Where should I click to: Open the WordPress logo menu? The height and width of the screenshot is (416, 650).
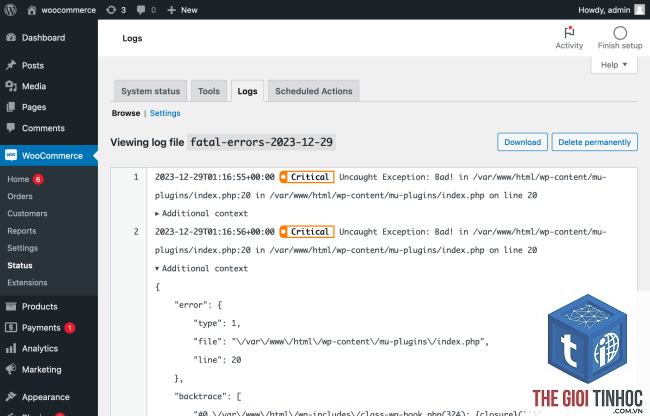click(10, 10)
